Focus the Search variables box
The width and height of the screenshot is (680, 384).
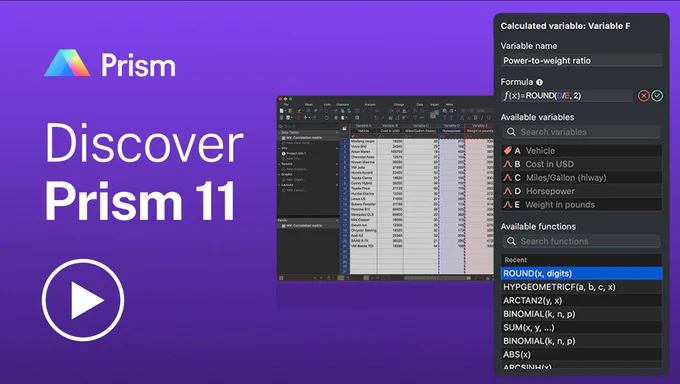581,132
